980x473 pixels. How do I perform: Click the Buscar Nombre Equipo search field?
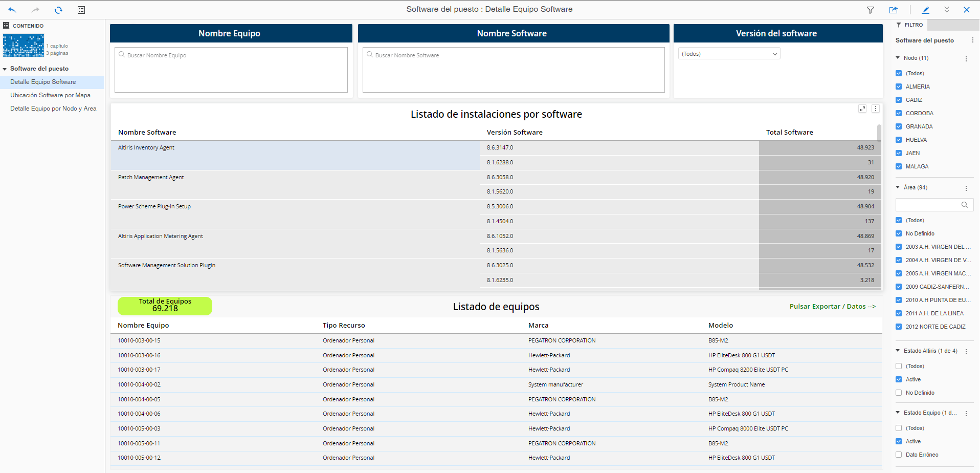click(231, 70)
